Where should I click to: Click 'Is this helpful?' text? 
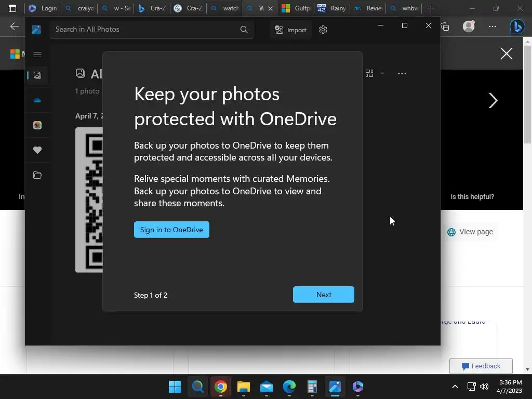point(472,197)
